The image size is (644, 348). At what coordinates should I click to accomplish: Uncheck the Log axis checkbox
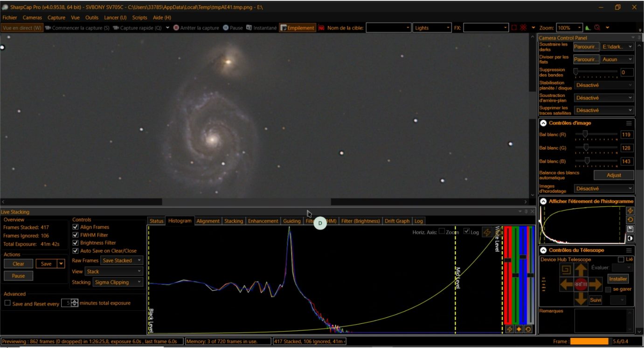click(x=467, y=232)
